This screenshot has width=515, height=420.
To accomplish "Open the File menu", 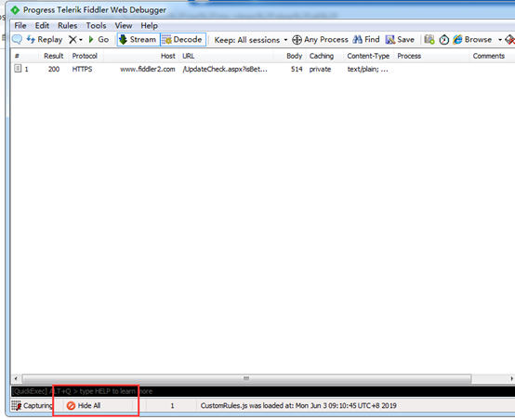I will point(20,26).
